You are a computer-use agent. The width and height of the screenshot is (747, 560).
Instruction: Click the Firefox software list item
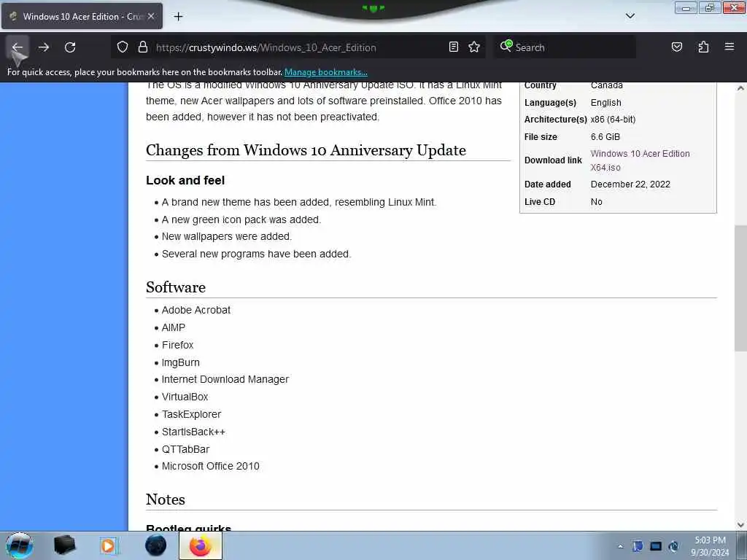[178, 345]
